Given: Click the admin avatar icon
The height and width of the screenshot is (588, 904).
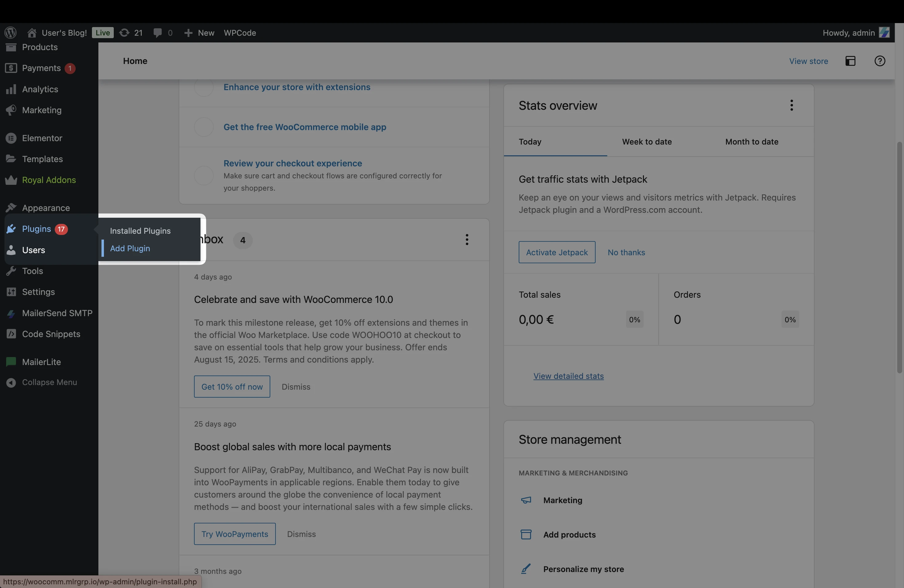Looking at the screenshot, I should [884, 33].
